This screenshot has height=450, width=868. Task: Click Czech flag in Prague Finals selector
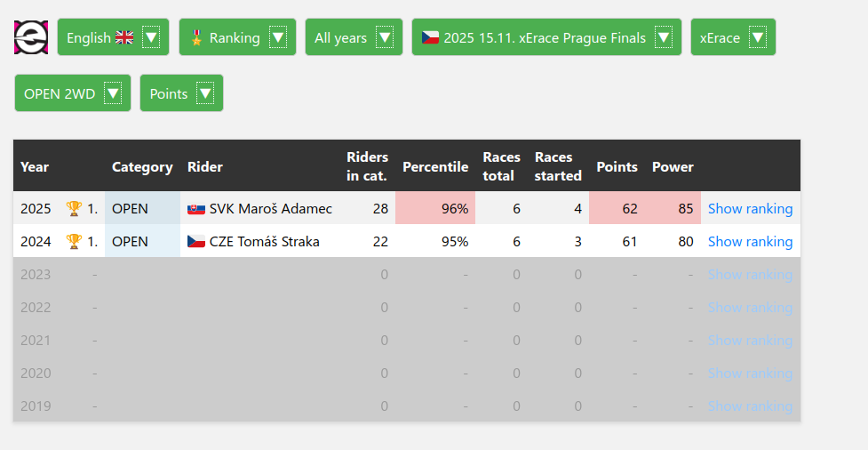pos(430,37)
